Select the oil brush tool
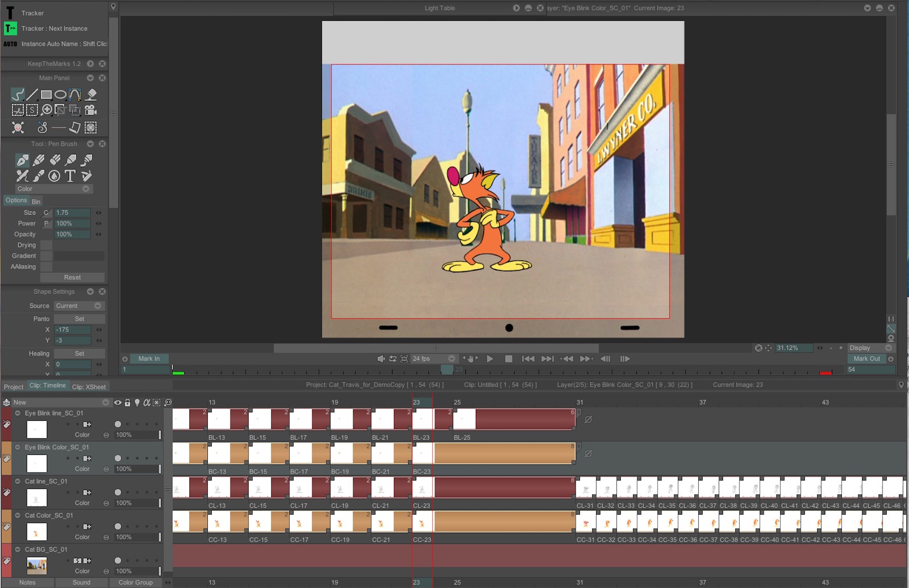The height and width of the screenshot is (588, 909). [x=87, y=160]
